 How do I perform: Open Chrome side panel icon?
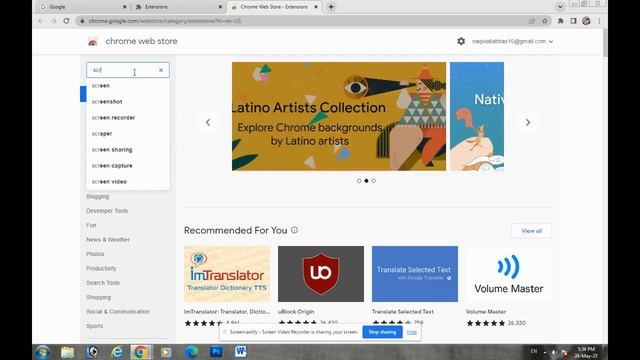(573, 21)
